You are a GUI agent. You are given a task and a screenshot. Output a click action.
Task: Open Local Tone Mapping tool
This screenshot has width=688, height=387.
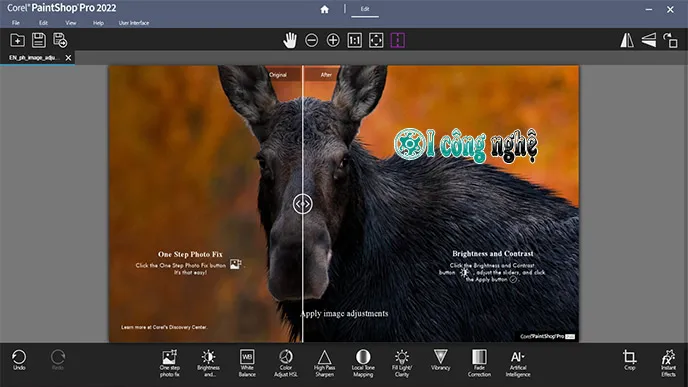point(363,364)
